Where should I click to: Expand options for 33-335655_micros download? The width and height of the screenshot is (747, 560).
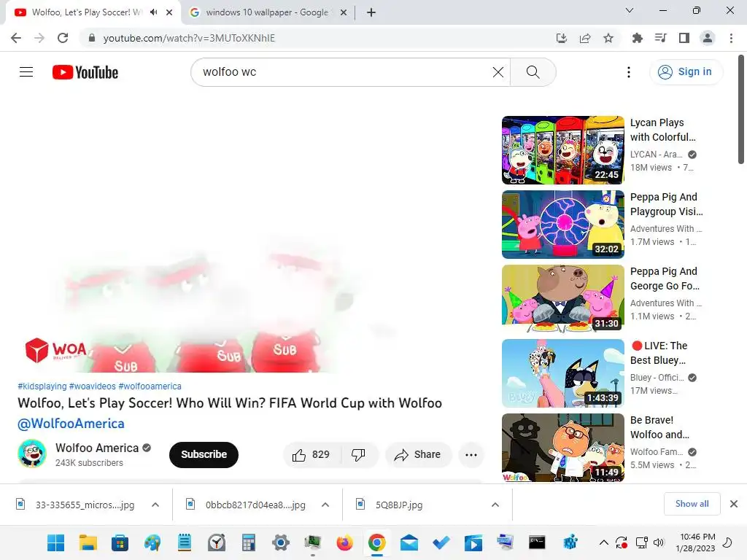pyautogui.click(x=155, y=505)
